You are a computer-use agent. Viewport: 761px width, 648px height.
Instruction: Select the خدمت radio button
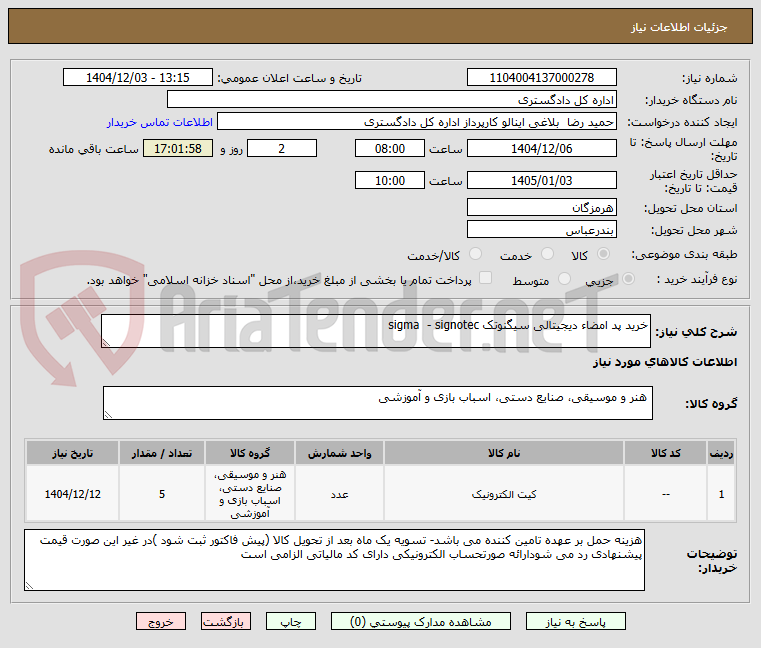click(547, 254)
